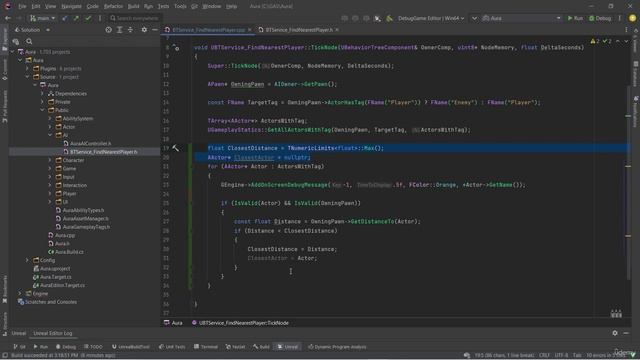Hide the Solution panel with minus icon
Viewport: 640px width, 360px height.
point(155,30)
